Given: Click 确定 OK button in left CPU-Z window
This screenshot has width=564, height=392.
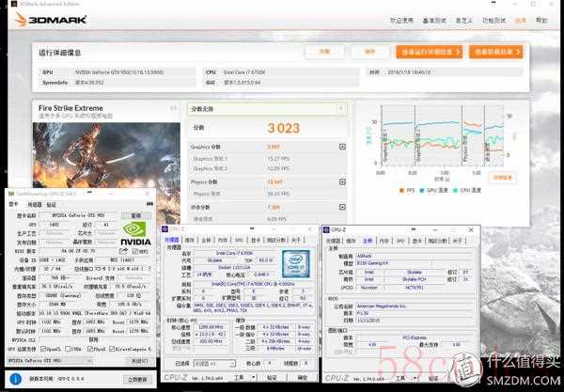Looking at the screenshot, I should [x=303, y=378].
